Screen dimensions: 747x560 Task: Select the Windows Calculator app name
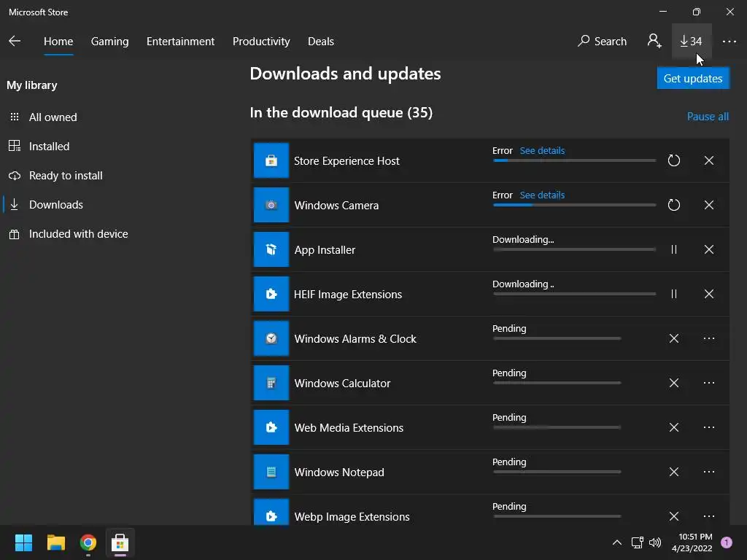pos(342,384)
